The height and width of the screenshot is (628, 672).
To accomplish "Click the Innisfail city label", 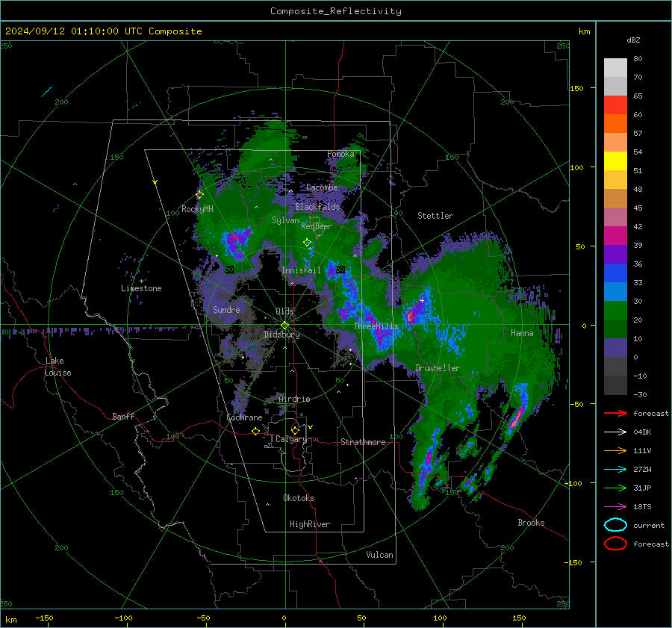I will (x=301, y=270).
